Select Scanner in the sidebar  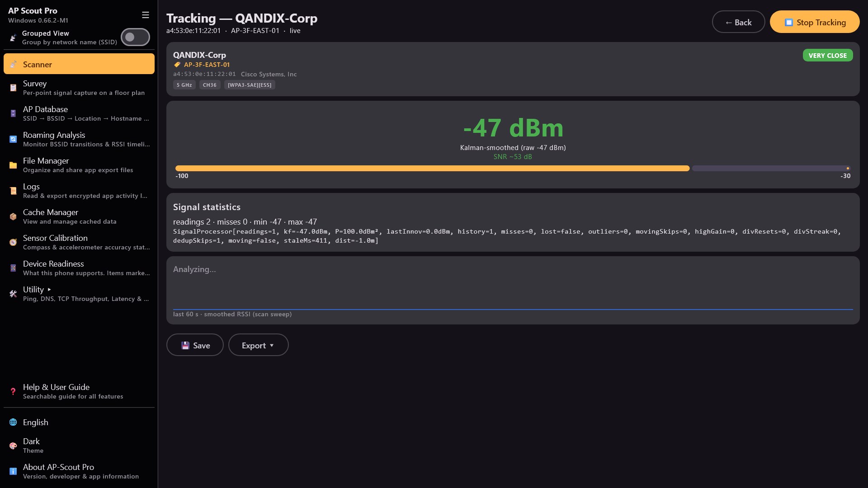tap(79, 64)
